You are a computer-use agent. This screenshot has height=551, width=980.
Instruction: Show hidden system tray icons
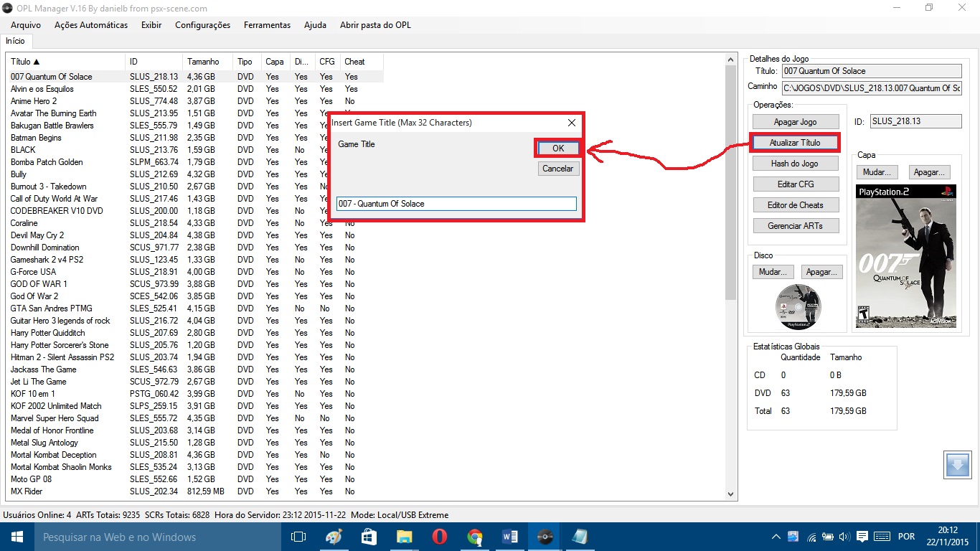776,537
